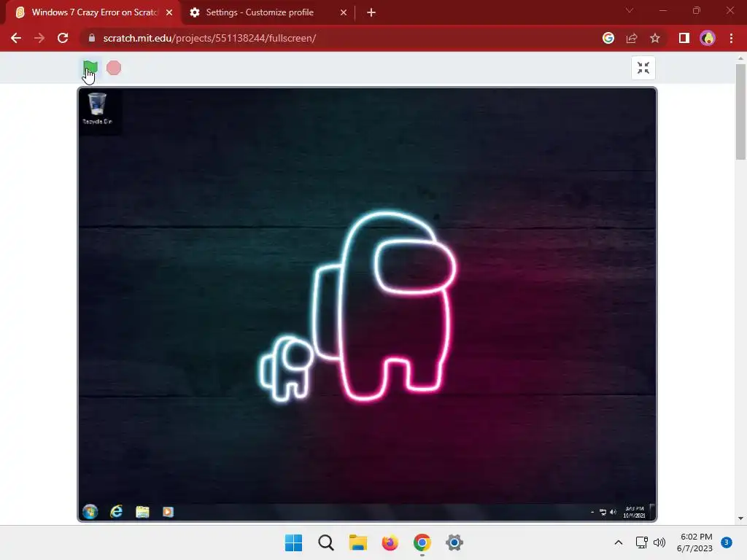Viewport: 747px width, 560px height.
Task: Open the Windows Explorer folder icon in the Scratch stage taskbar
Action: pyautogui.click(x=142, y=512)
